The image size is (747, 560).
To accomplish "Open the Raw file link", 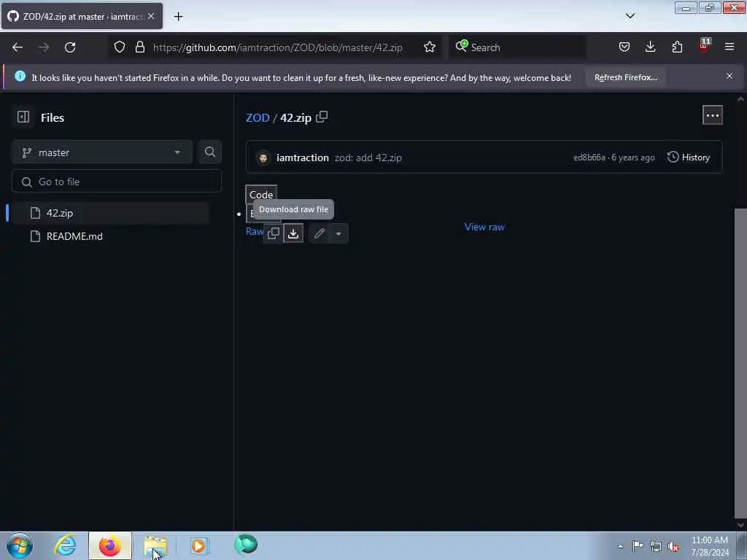I will coord(255,231).
